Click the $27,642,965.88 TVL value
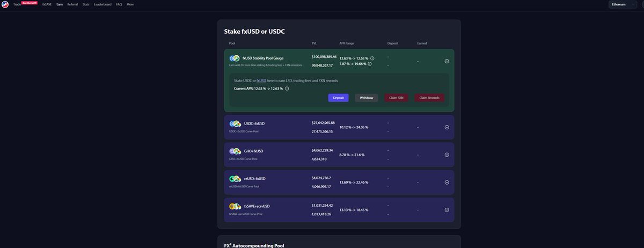The width and height of the screenshot is (644, 248). click(x=323, y=122)
